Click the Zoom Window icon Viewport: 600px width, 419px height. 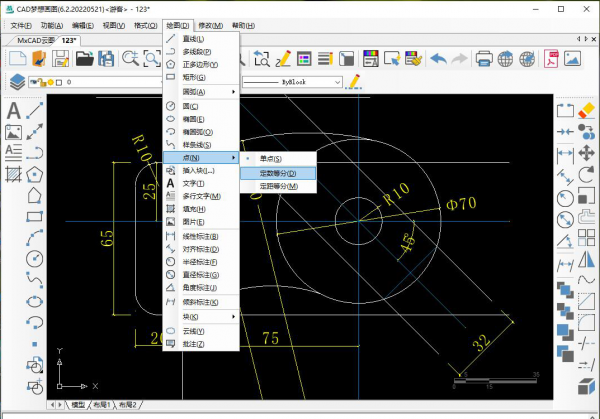pyautogui.click(x=152, y=59)
